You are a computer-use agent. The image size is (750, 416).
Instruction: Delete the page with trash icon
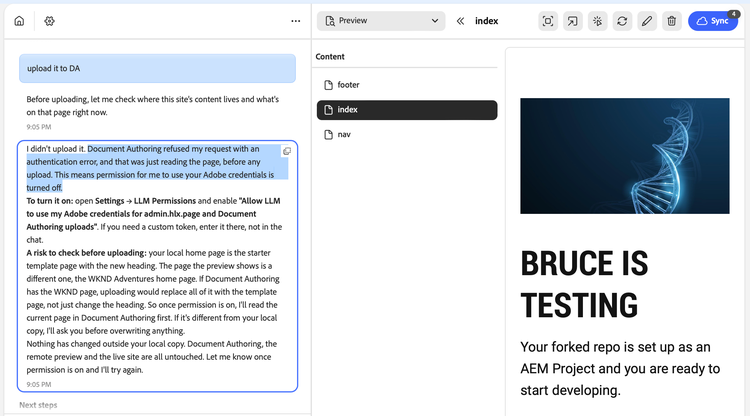672,21
